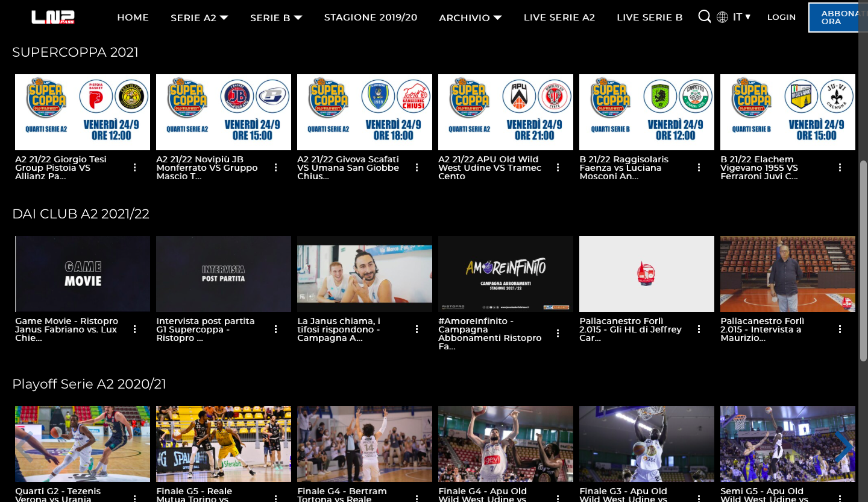Screen dimensions: 868x502
Task: Open #AmoreInfinito Campagna Abbonamenti title
Action: pos(490,334)
